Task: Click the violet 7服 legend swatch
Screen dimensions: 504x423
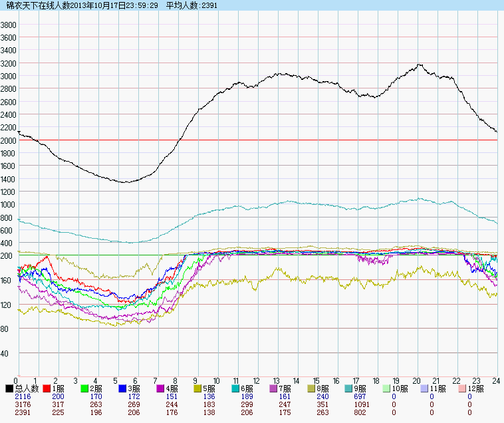Action: [x=275, y=388]
